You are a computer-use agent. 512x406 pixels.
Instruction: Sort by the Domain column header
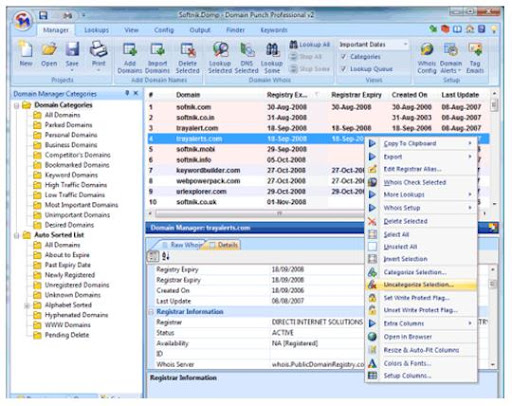click(188, 95)
